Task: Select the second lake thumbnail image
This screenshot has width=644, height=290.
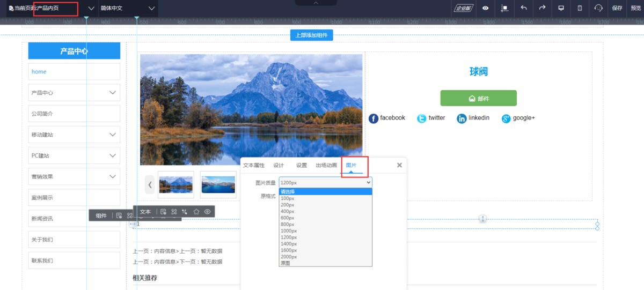Action: click(218, 184)
